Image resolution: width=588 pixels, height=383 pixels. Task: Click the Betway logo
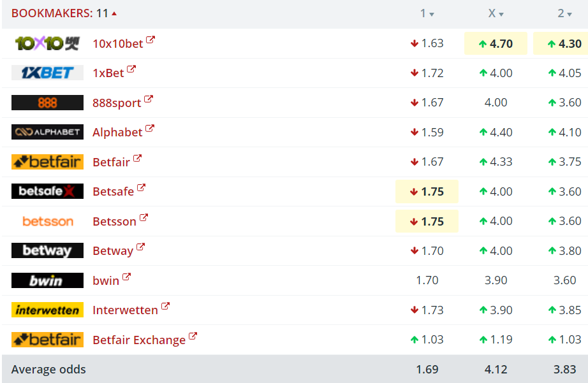(x=47, y=250)
